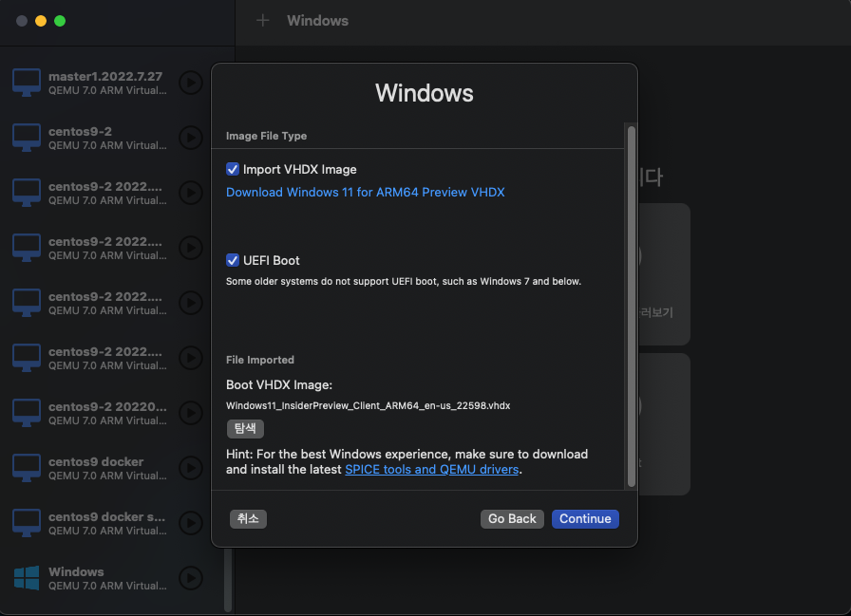Select centos9-2 20220... in the VM list
Image resolution: width=851 pixels, height=616 pixels.
click(x=107, y=413)
